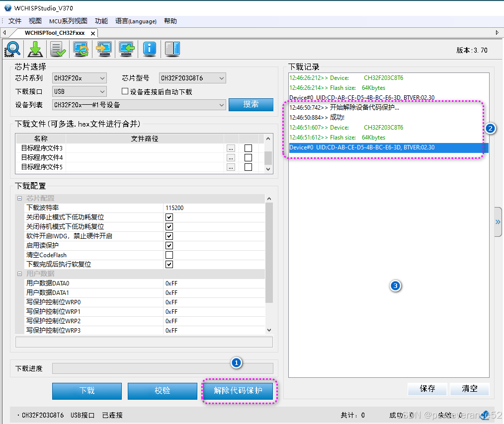Click the monitor with orange arrow icon

point(104,49)
